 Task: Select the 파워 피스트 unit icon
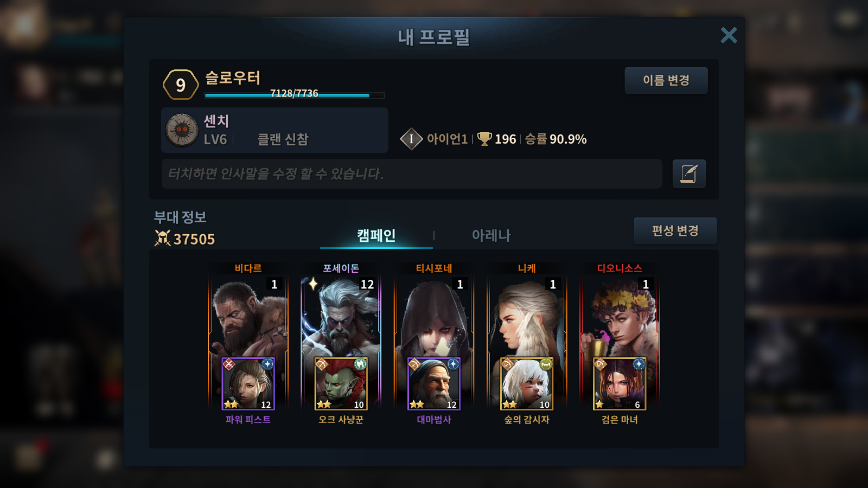pos(248,383)
